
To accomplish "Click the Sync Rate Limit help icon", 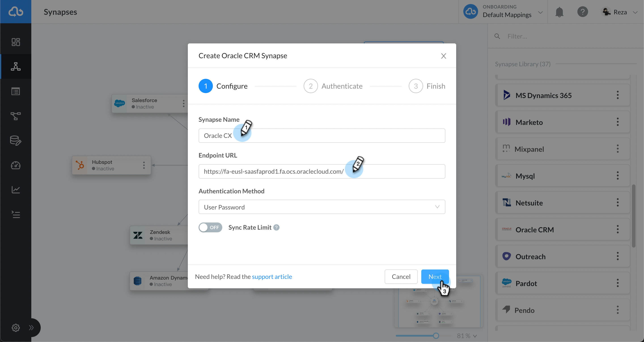I will pos(276,227).
